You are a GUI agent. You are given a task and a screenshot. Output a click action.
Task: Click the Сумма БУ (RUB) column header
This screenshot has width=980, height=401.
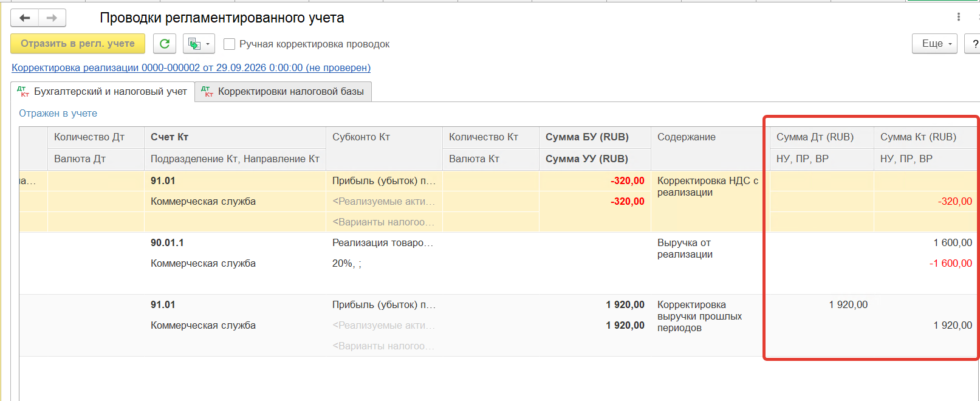pyautogui.click(x=595, y=137)
